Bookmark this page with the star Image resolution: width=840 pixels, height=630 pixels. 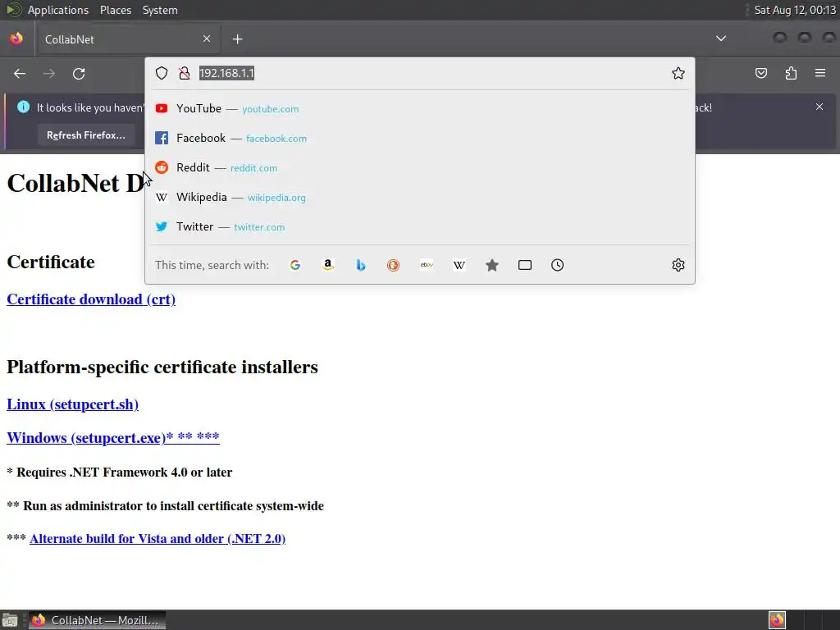tap(678, 73)
